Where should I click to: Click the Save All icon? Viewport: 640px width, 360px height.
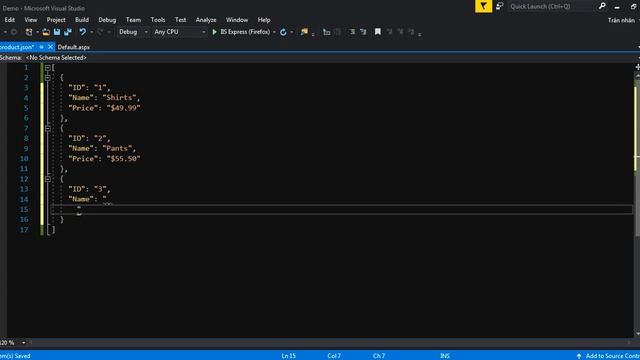pos(68,32)
